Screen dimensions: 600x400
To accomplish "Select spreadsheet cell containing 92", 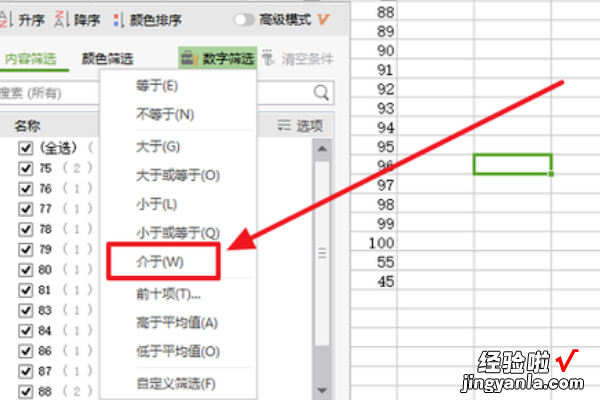I will pos(374,89).
